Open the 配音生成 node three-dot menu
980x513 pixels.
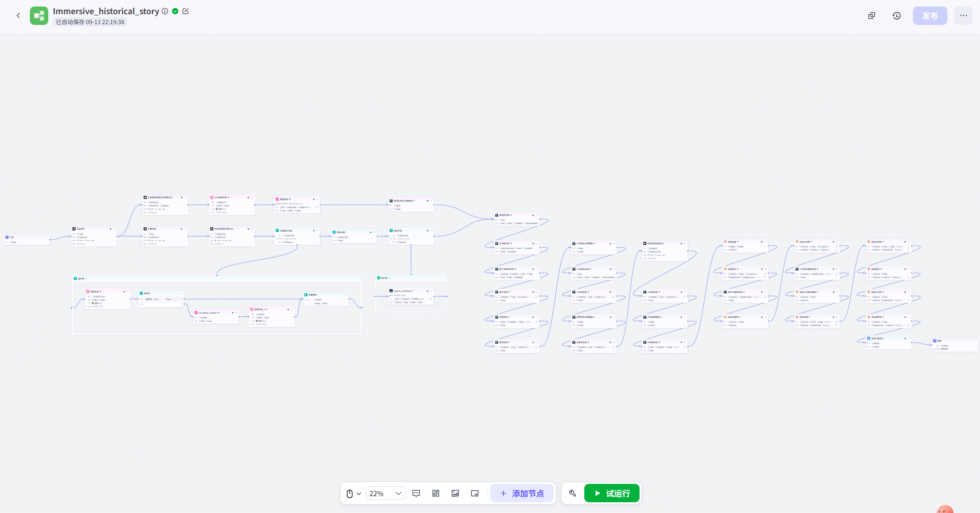click(x=431, y=231)
